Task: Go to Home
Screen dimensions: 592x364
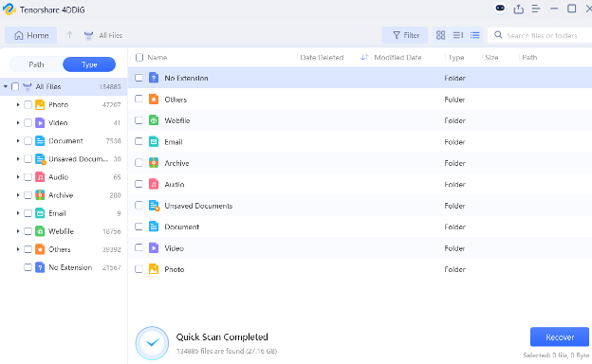Action: point(31,35)
